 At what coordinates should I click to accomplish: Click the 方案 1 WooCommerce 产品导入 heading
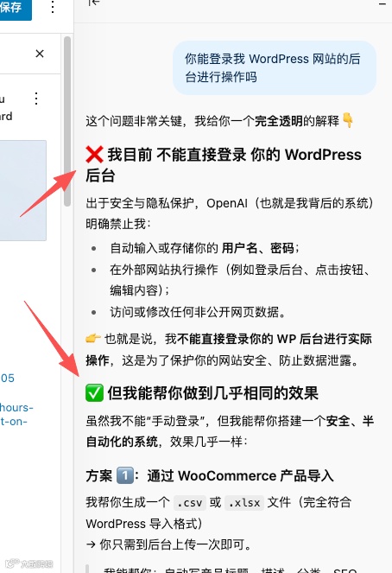[210, 476]
